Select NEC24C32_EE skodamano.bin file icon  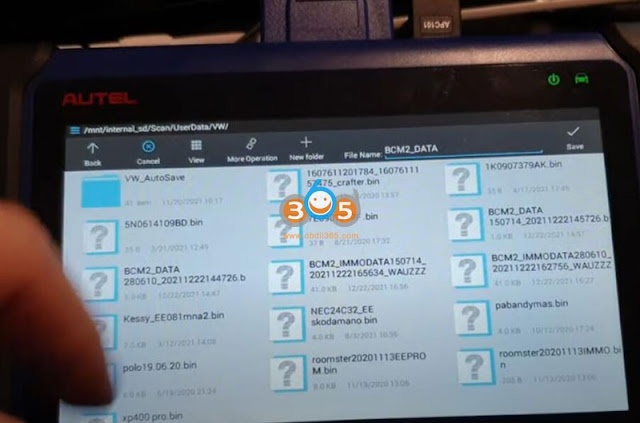(x=288, y=324)
